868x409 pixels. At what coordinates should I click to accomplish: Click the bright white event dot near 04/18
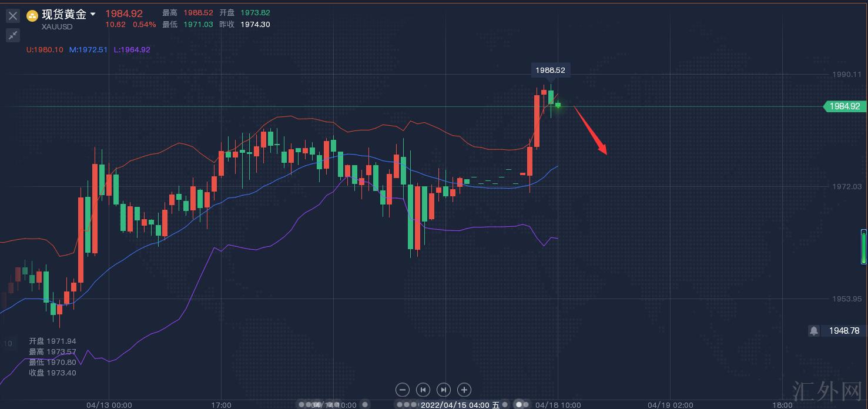tap(519, 404)
